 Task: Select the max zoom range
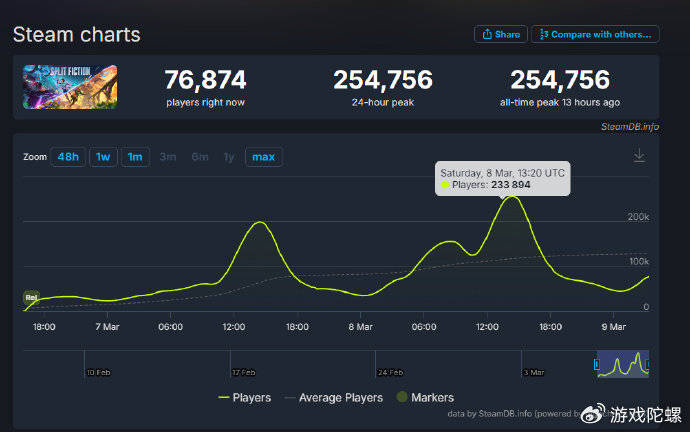coord(264,157)
